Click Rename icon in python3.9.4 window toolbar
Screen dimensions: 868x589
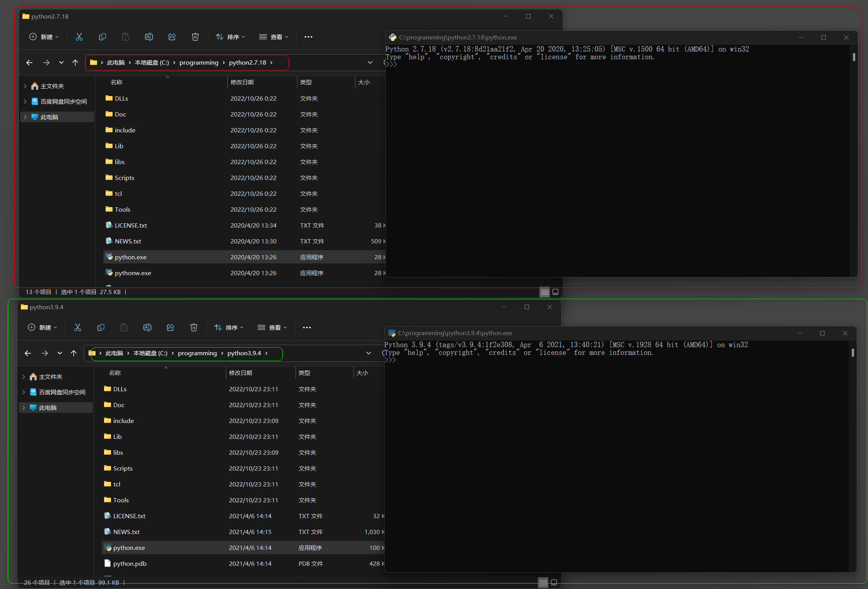coord(147,327)
